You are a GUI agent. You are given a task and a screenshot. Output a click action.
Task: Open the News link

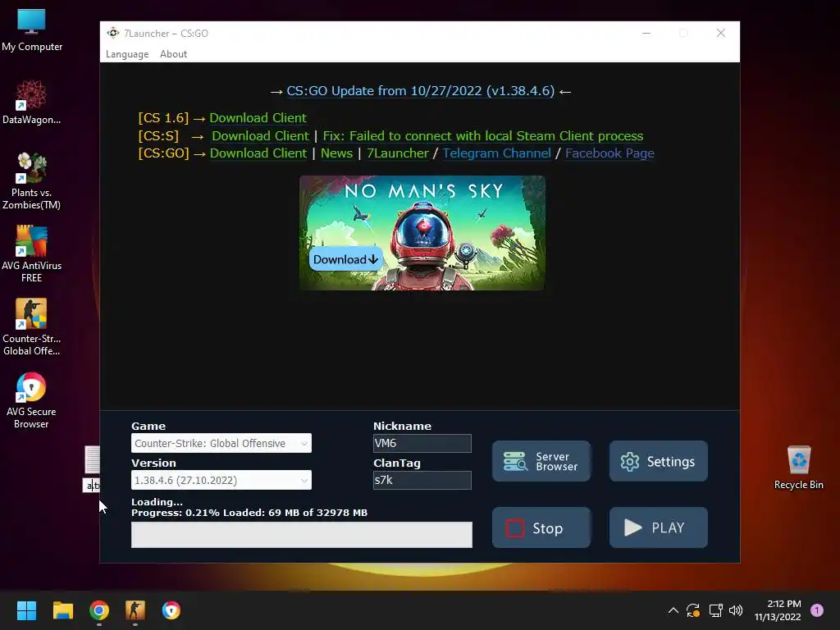[336, 153]
